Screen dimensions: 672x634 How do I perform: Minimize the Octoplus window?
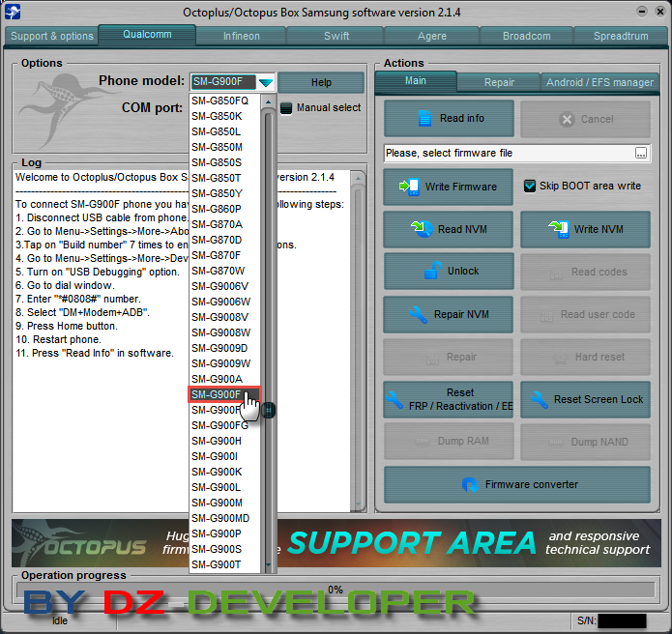pyautogui.click(x=642, y=12)
